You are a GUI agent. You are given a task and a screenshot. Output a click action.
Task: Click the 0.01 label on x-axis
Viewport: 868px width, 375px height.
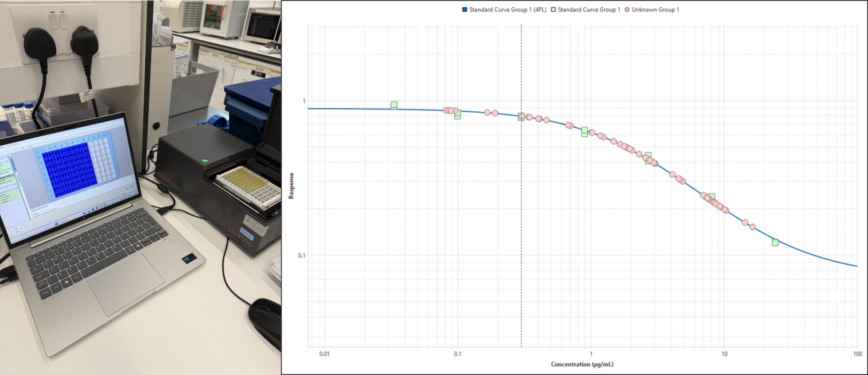(324, 354)
